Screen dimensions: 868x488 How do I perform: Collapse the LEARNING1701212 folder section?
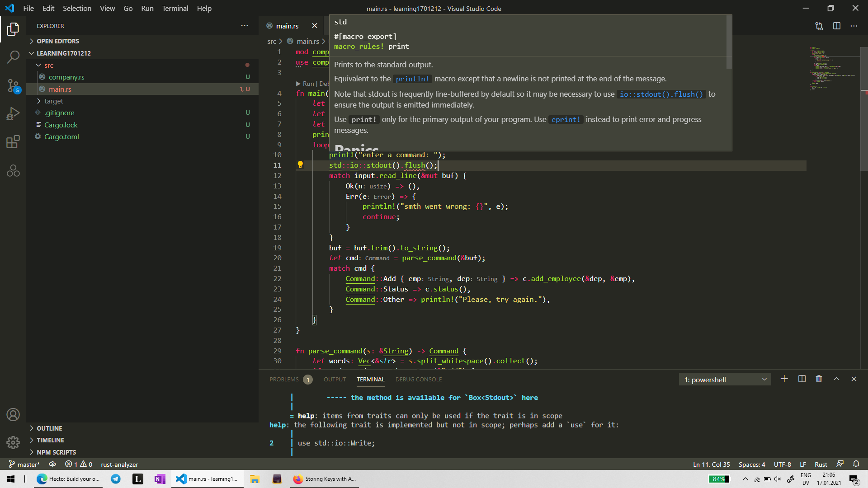point(142,53)
